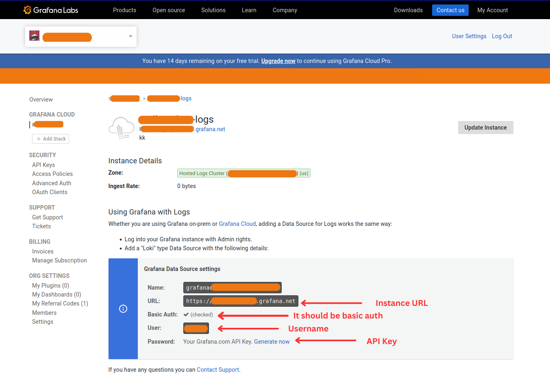Screen dimensions: 550x392
Task: Open the stack selector dropdown
Action: click(x=130, y=36)
